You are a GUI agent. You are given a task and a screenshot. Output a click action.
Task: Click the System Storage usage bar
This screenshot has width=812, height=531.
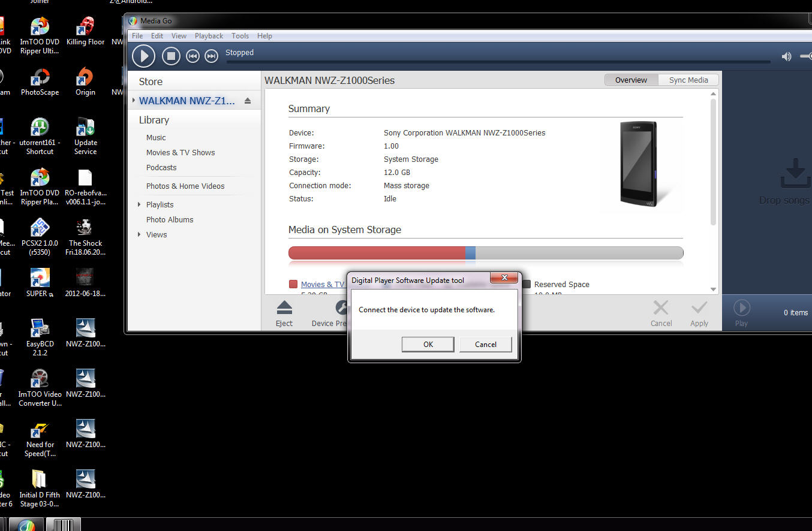coord(486,253)
